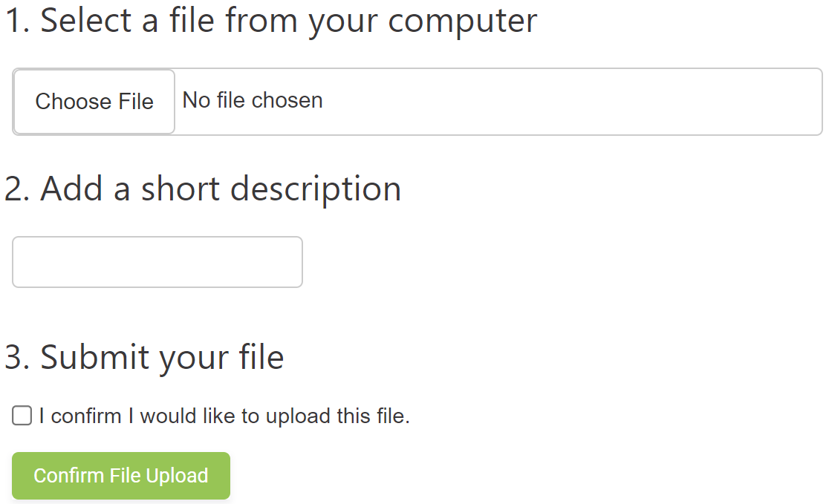Image resolution: width=829 pixels, height=504 pixels.
Task: Click the 'I confirm I would like to upload' label
Action: [224, 416]
